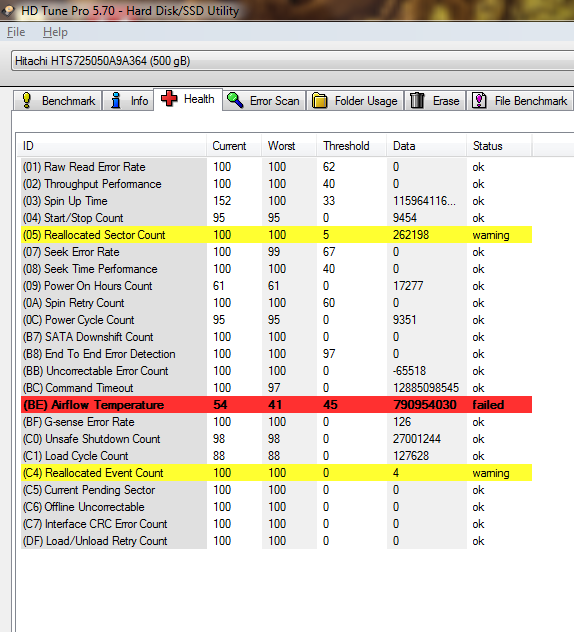Click the Current column header

pyautogui.click(x=234, y=146)
